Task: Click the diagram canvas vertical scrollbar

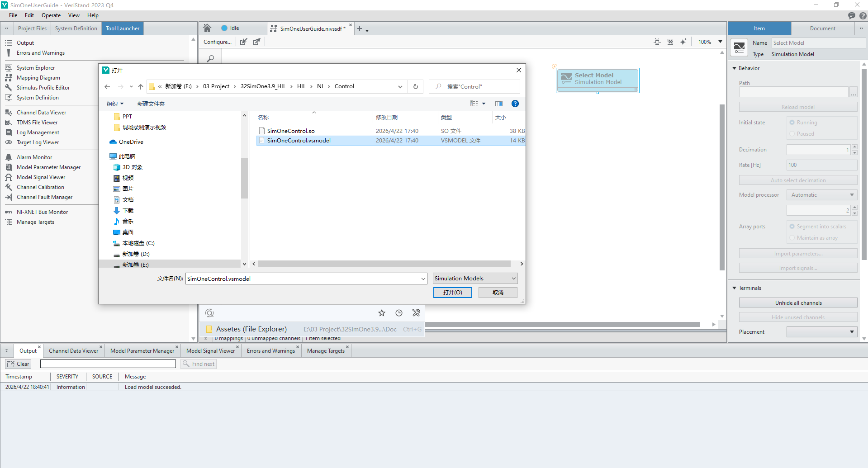Action: click(722, 188)
